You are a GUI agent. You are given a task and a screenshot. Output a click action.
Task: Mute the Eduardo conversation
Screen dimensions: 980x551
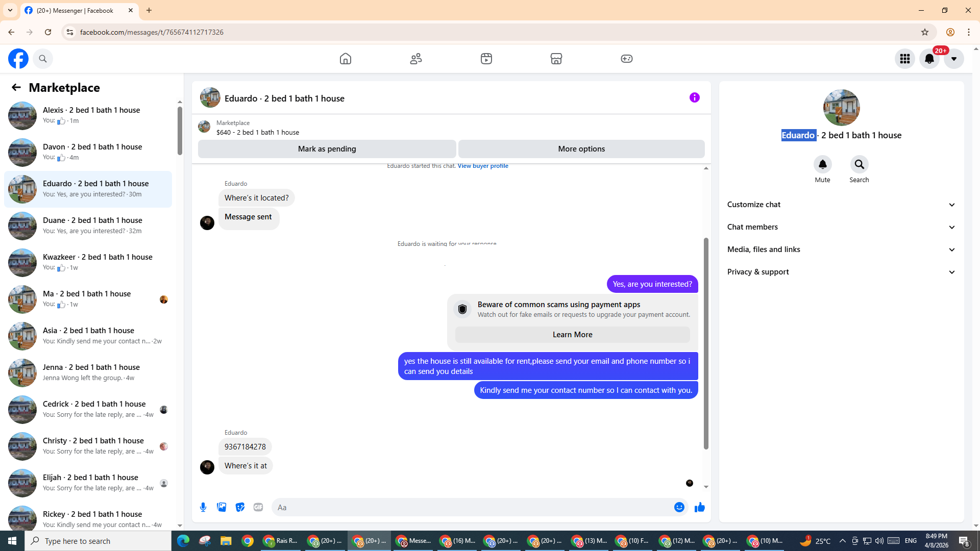pos(822,164)
